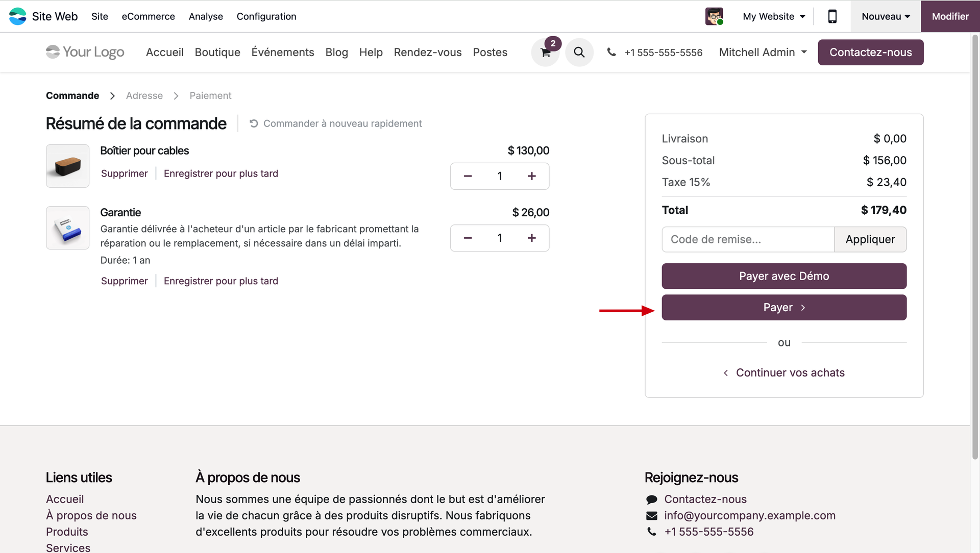Expand the Nouveau dropdown
The width and height of the screenshot is (980, 553).
click(x=886, y=16)
